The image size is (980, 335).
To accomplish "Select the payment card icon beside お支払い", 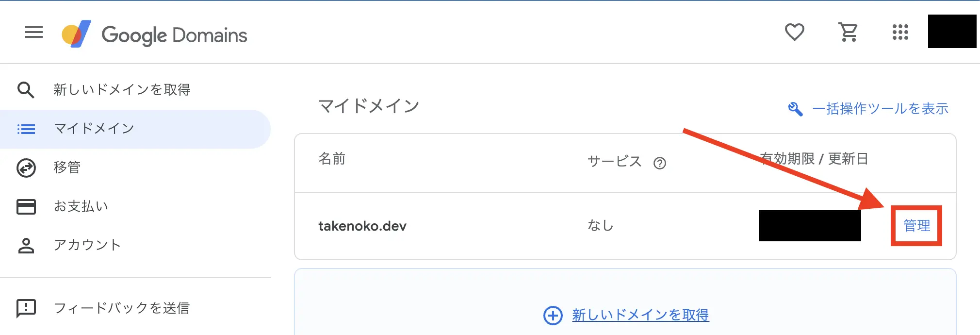I will point(26,206).
